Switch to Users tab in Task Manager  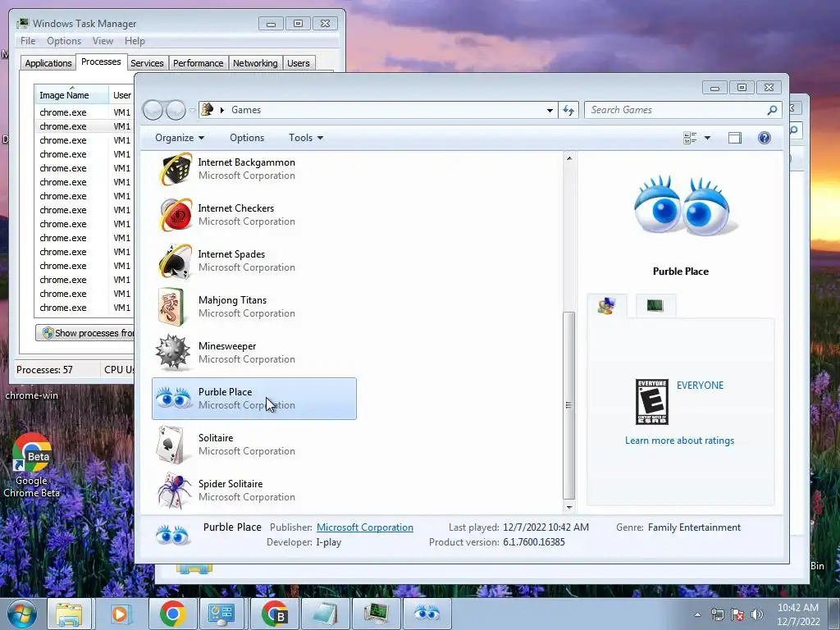tap(298, 63)
